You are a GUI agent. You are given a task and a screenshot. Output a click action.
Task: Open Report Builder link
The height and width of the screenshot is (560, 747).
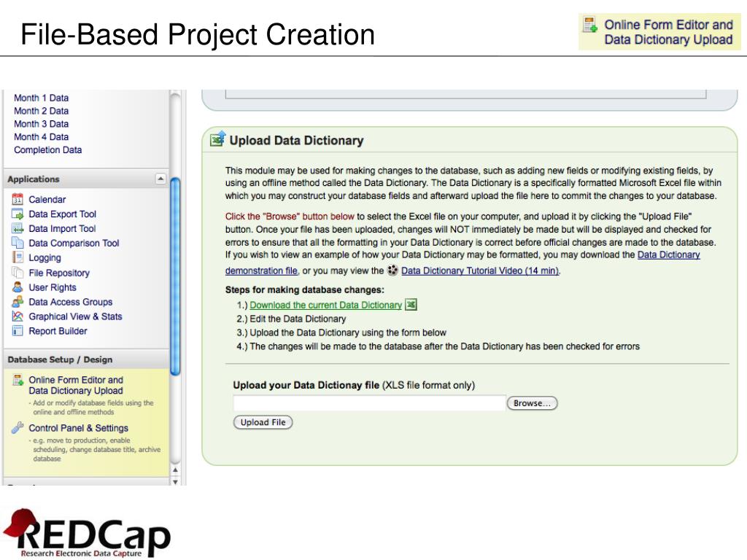tap(58, 331)
